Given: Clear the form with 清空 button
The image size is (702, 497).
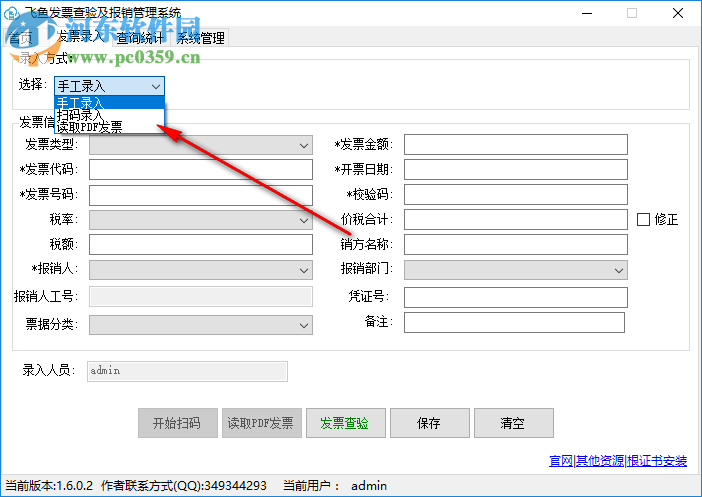Looking at the screenshot, I should 514,423.
